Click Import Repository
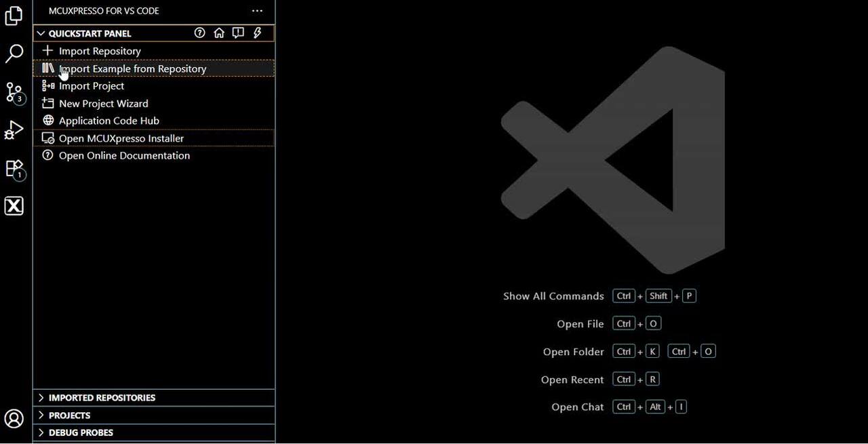The image size is (868, 444). 100,51
